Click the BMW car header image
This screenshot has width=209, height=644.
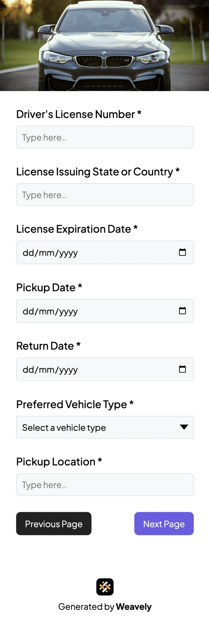click(105, 45)
